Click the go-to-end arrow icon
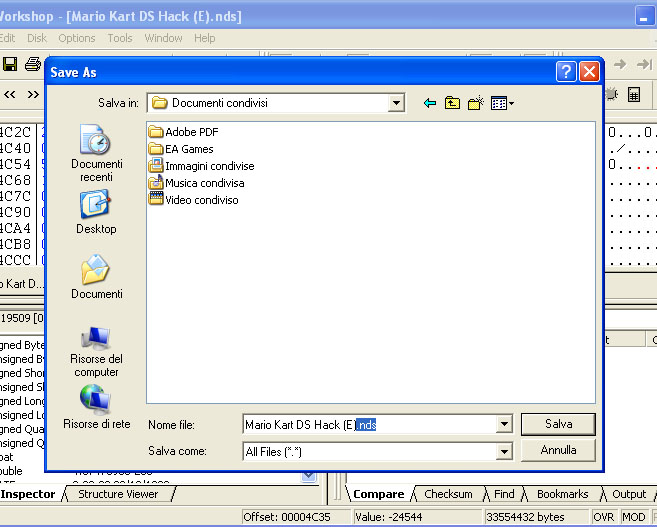The width and height of the screenshot is (657, 527). [644, 64]
